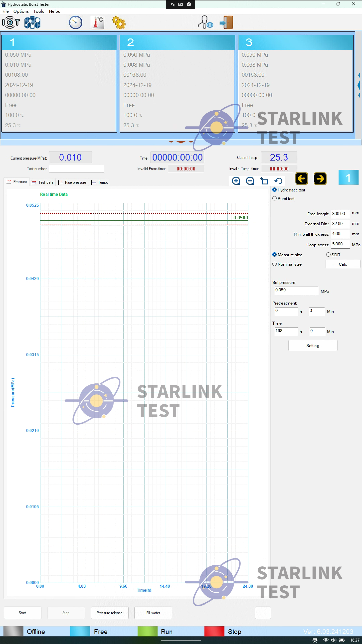Reset chart view with rotate icon
Image resolution: width=362 pixels, height=644 pixels.
pyautogui.click(x=278, y=181)
